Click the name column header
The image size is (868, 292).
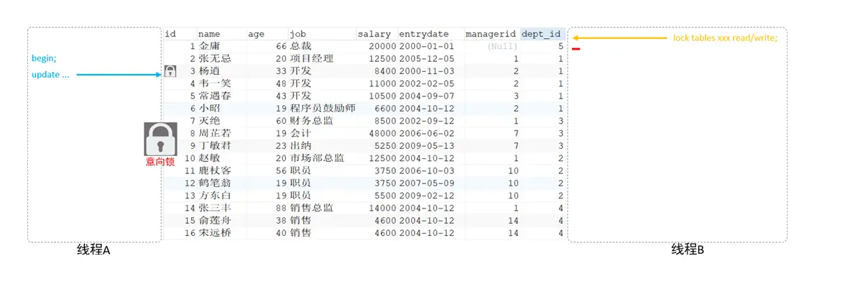coord(209,34)
